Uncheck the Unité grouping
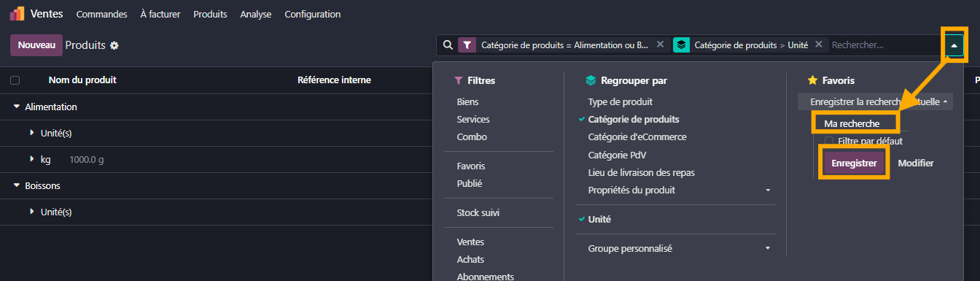 coord(599,220)
